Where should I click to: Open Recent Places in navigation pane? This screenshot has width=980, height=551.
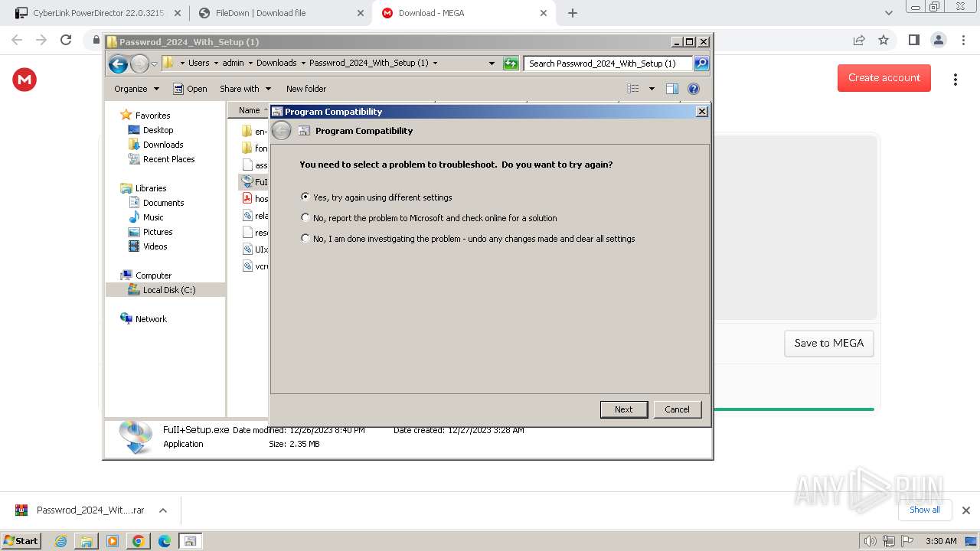168,159
